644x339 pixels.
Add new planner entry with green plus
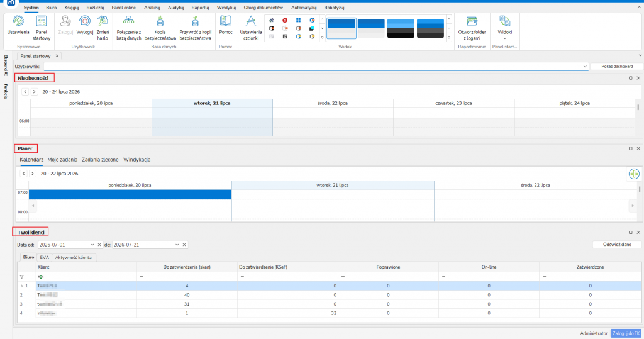pos(634,174)
